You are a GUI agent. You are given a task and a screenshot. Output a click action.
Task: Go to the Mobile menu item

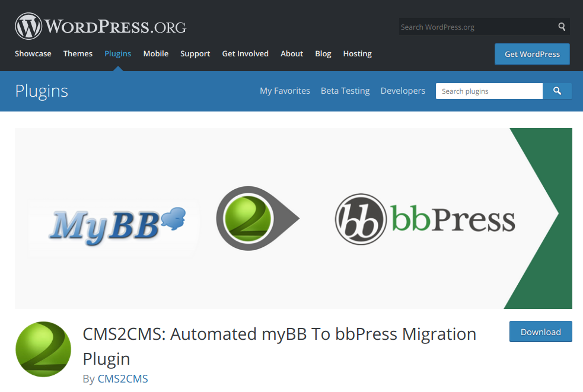(x=156, y=53)
